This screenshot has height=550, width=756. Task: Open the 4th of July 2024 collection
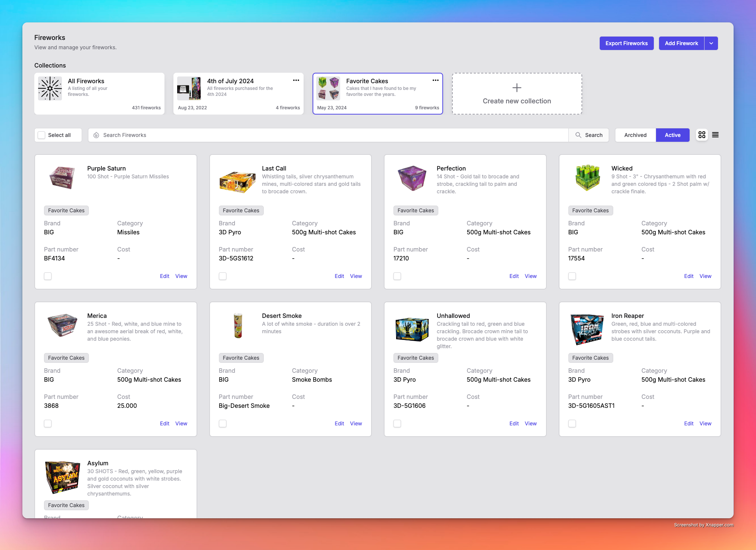click(x=238, y=94)
